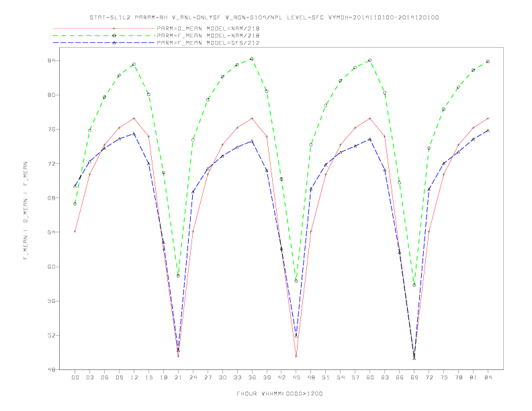Image resolution: width=532 pixels, height=411 pixels.
Task: Click x-axis tick label 21
Action: coord(178,377)
